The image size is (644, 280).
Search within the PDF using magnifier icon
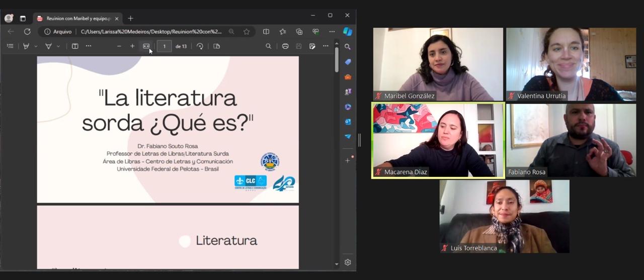click(x=268, y=46)
